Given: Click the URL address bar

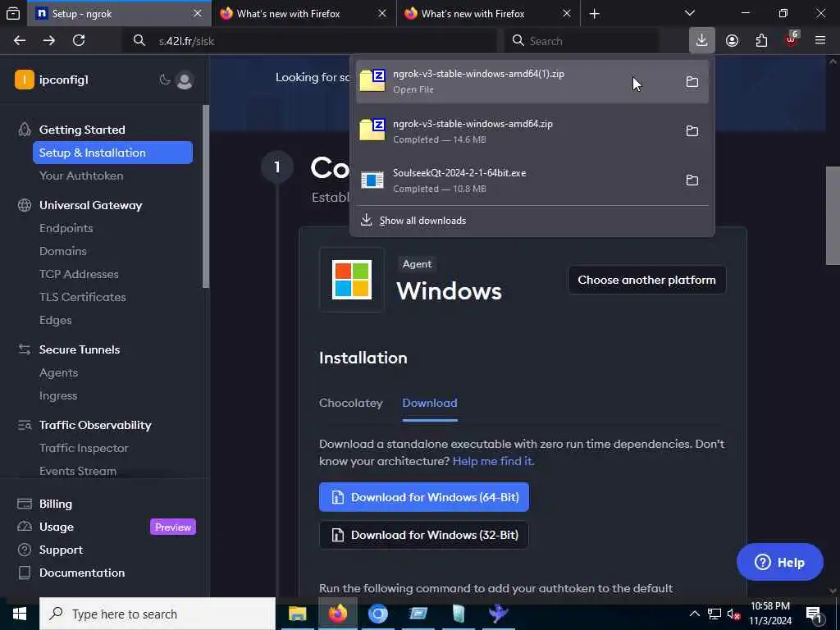Looking at the screenshot, I should pyautogui.click(x=309, y=41).
